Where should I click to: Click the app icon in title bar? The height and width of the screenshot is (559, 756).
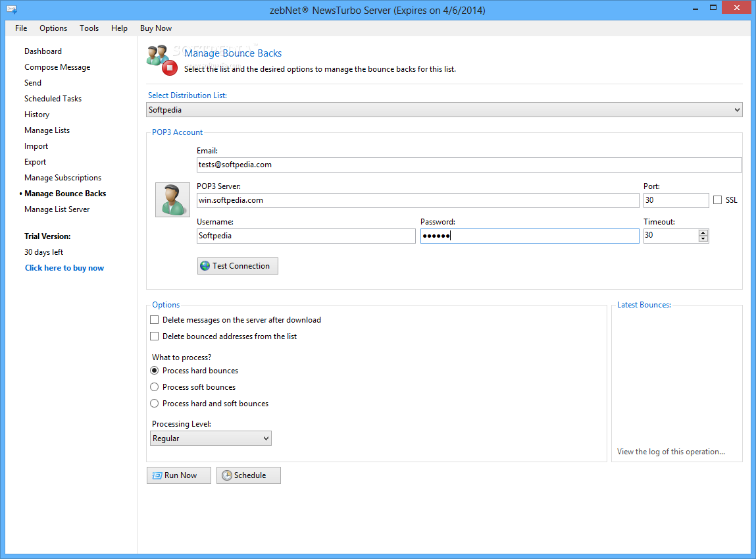12,9
